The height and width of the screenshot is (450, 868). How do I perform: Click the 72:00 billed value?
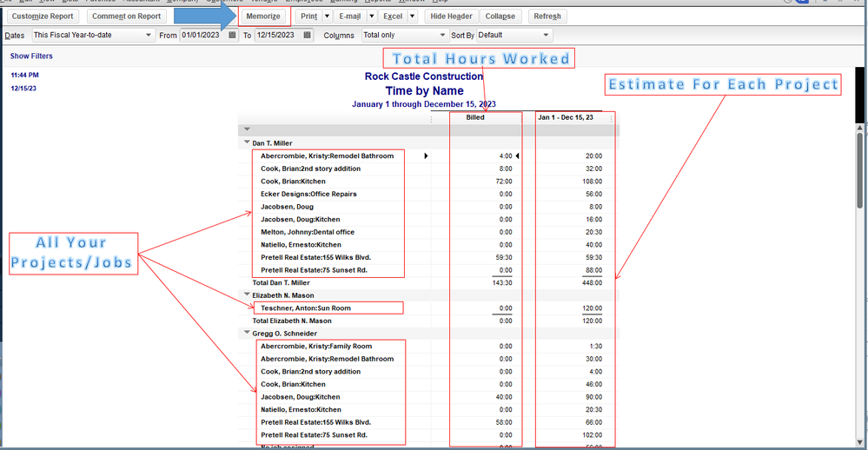tap(504, 181)
